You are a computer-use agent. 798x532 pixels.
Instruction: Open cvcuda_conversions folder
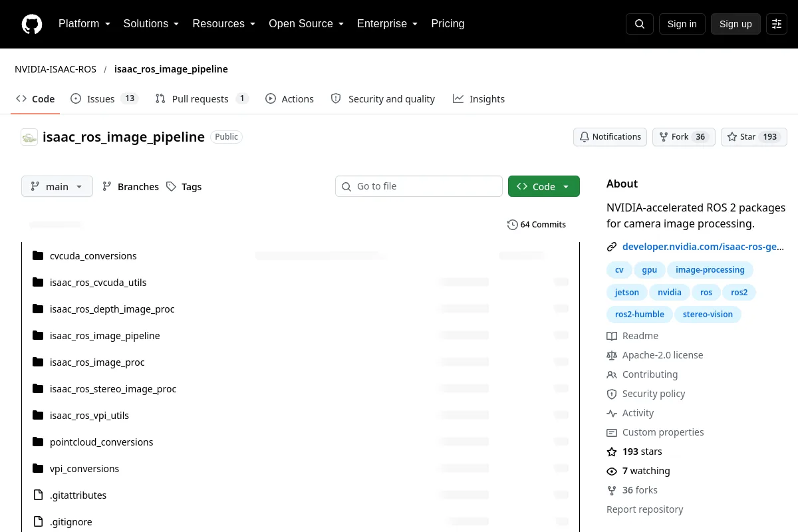pos(93,256)
